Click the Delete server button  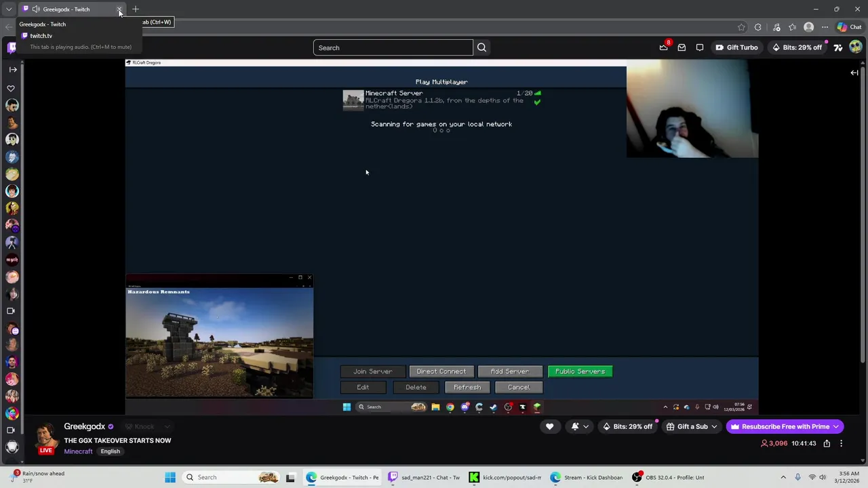(x=416, y=387)
